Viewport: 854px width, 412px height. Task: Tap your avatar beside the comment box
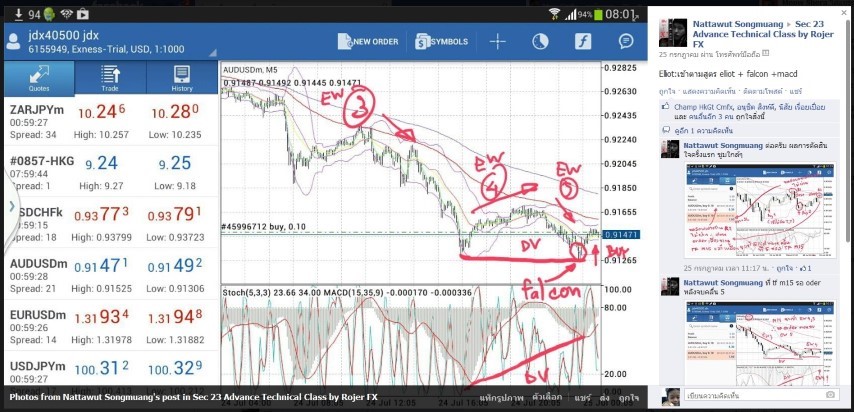(672, 397)
